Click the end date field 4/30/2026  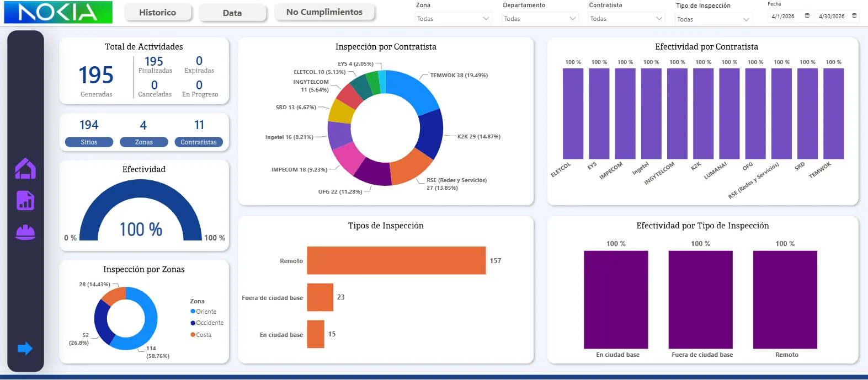pos(832,17)
